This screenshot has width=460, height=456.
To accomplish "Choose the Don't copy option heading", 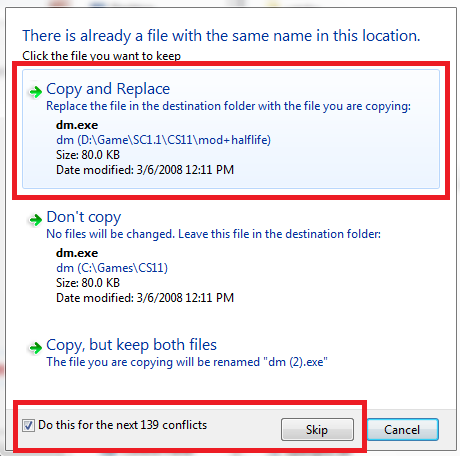I will [x=84, y=217].
